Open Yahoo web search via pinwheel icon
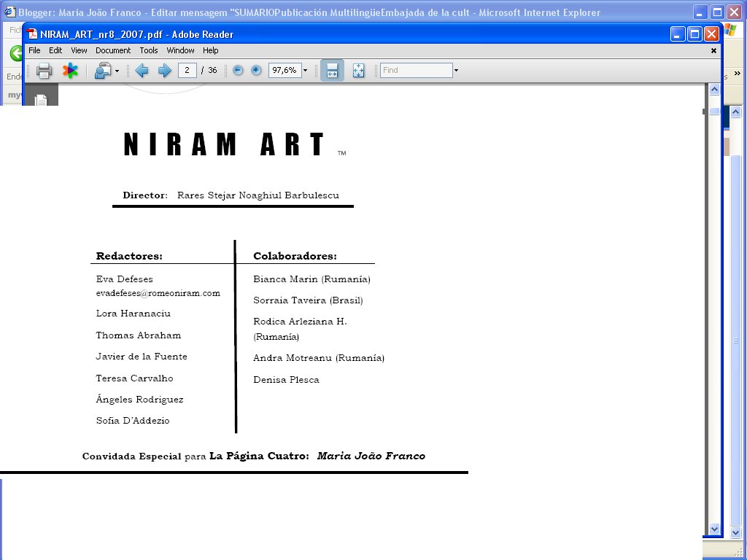Screen dimensions: 747x560 pos(70,70)
